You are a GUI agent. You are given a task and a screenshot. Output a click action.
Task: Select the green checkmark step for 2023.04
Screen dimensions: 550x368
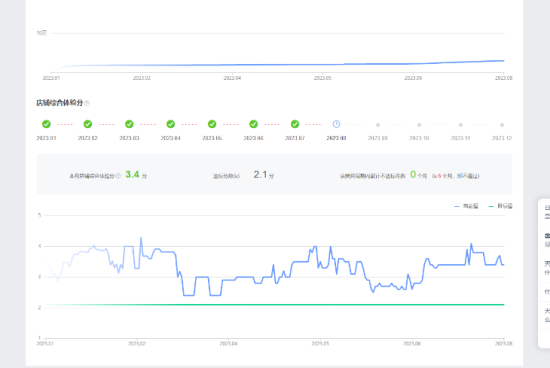point(170,124)
